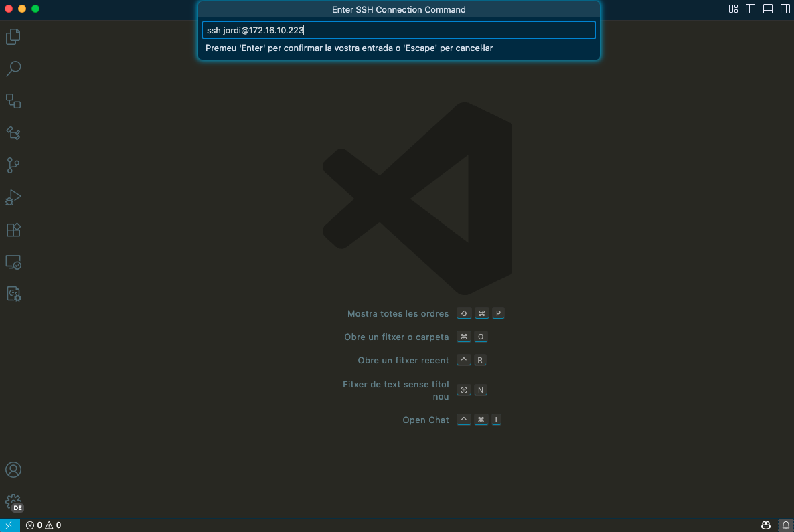The image size is (794, 532).
Task: Toggle the secondary side bar
Action: click(785, 9)
